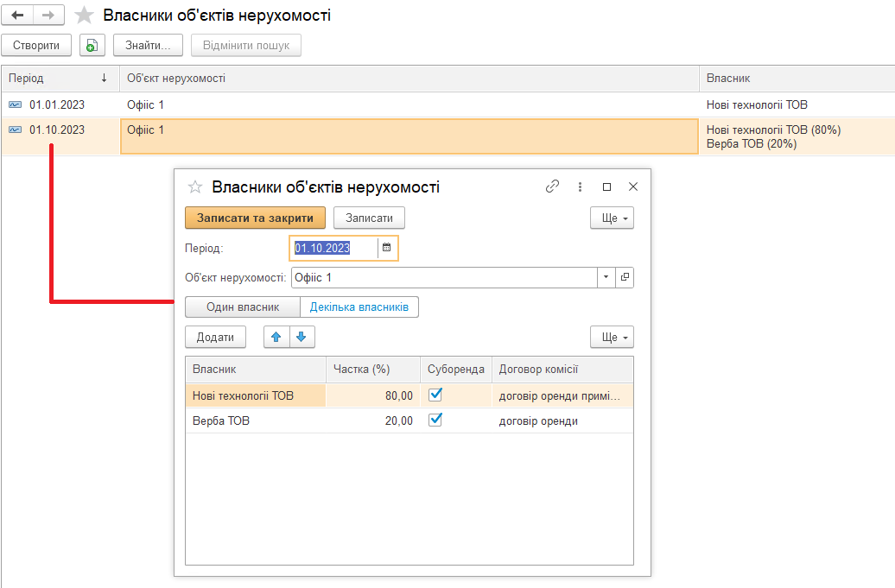The width and height of the screenshot is (895, 588).
Task: Toggle Суборенда checkbox for Нові технології ТОВ
Action: pos(435,395)
